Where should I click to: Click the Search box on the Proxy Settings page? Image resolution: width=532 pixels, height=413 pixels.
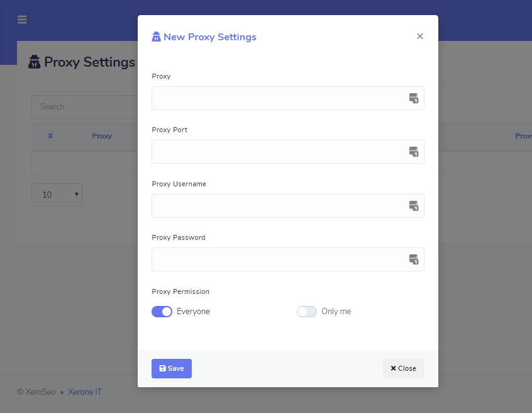pos(84,107)
